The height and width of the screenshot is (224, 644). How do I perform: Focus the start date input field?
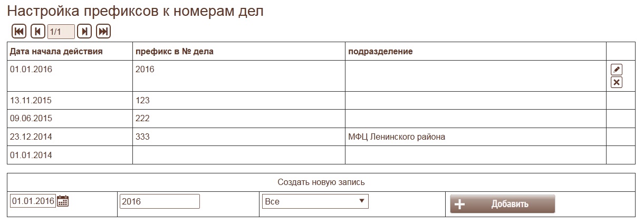[33, 201]
